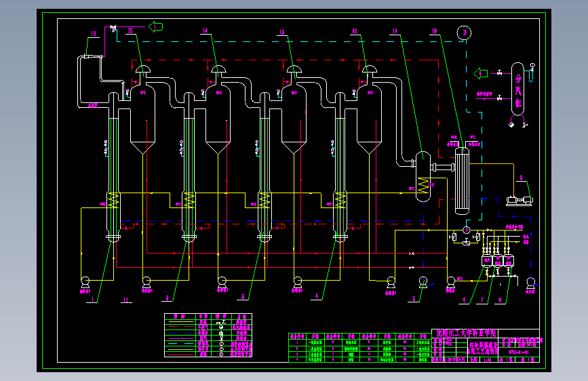Select callout number 2 at the bottom
Viewport: 588px width, 381px height.
click(168, 298)
